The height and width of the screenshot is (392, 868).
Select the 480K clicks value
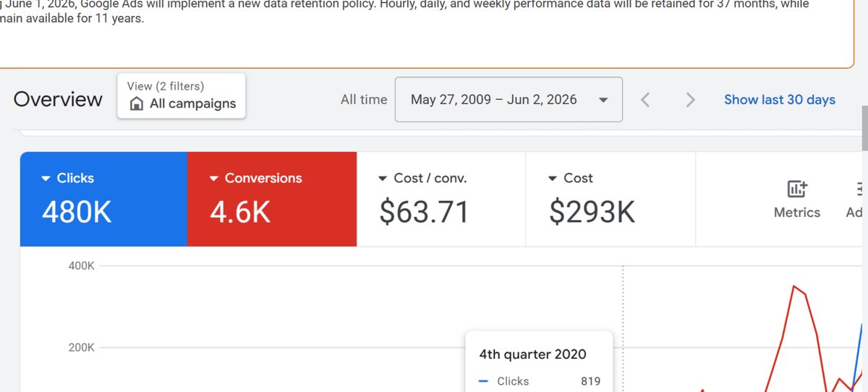77,212
